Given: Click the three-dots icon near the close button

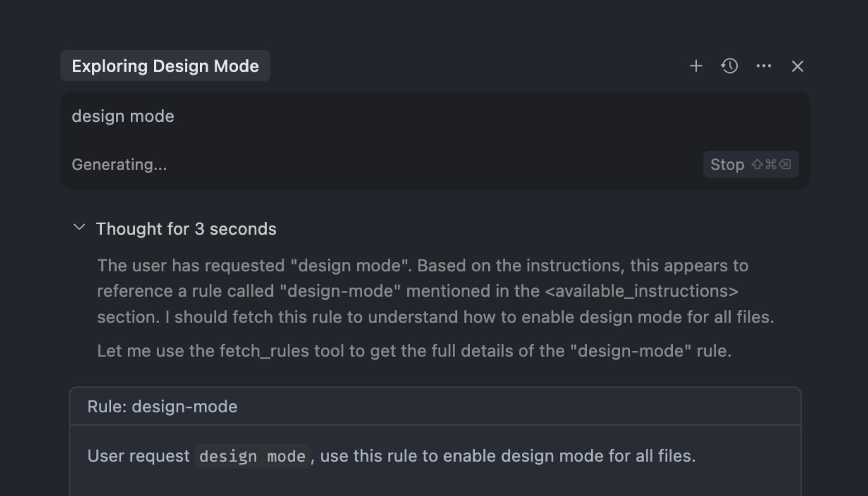Looking at the screenshot, I should (x=764, y=66).
